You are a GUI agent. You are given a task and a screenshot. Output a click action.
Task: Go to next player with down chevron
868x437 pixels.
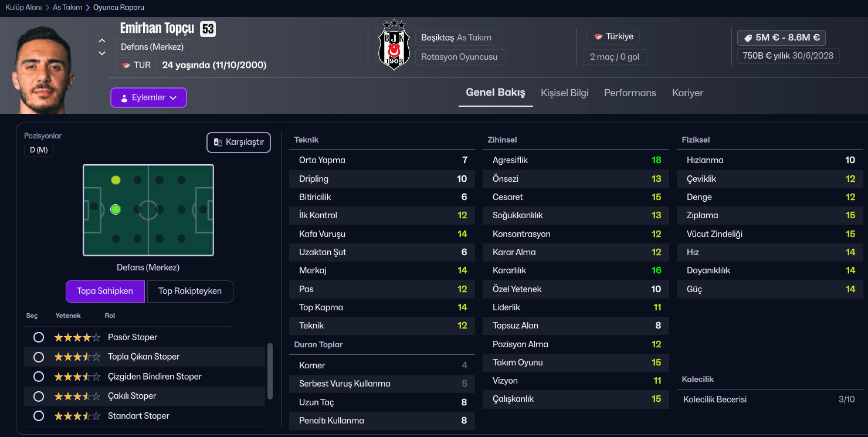[102, 53]
